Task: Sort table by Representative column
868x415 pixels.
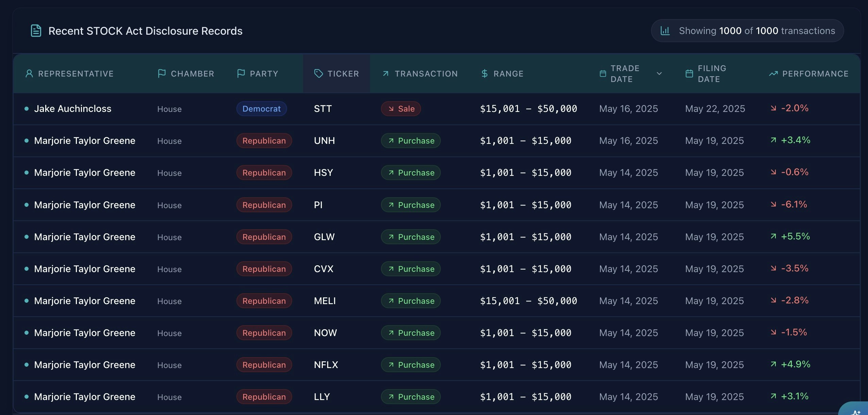Action: pyautogui.click(x=76, y=74)
